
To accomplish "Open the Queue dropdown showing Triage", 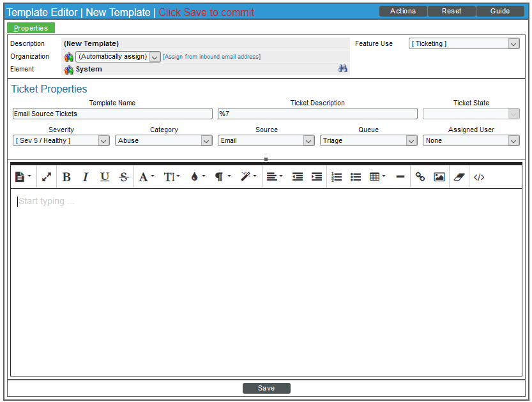I will click(x=369, y=140).
